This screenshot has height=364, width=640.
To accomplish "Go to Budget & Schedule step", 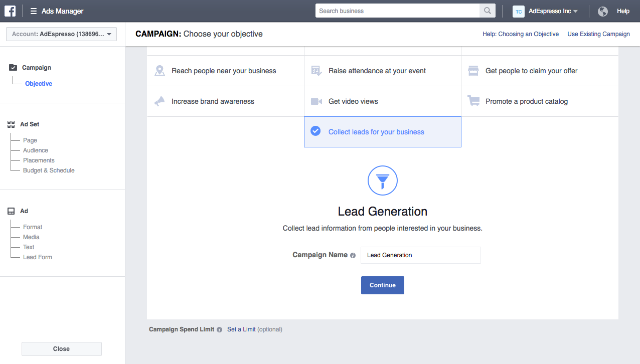I will 49,170.
